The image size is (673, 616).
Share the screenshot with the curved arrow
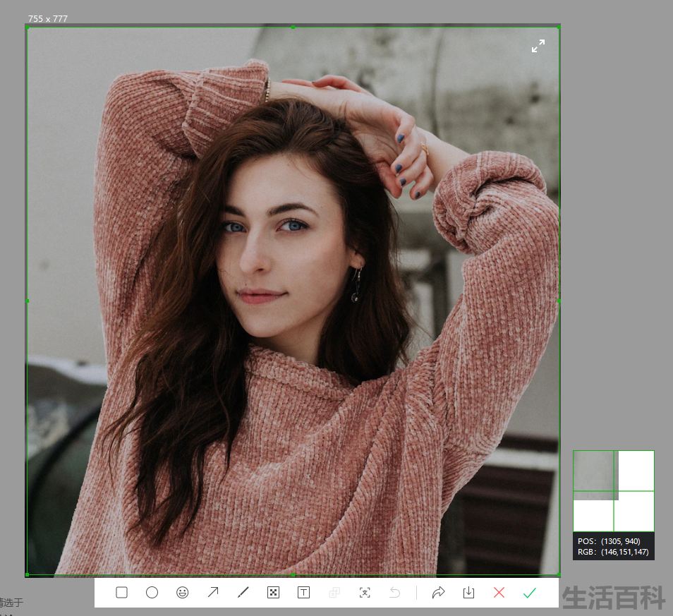pos(438,593)
